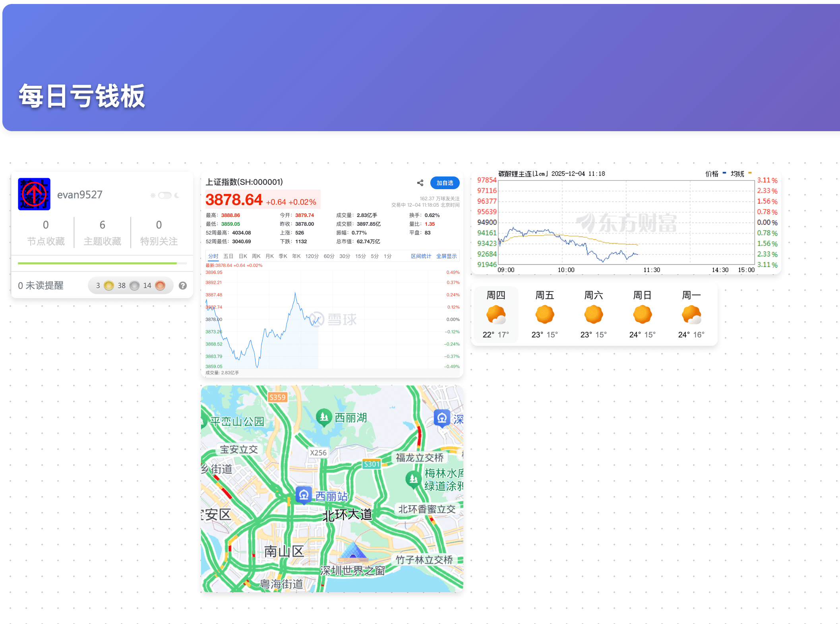Click Thursday's weather sun icon
Viewport: 840px width, 624px height.
(x=496, y=315)
